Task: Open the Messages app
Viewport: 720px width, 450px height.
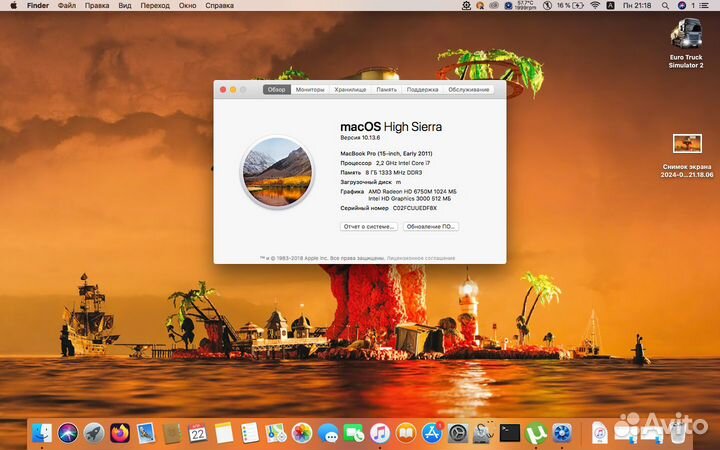Action: [x=328, y=433]
